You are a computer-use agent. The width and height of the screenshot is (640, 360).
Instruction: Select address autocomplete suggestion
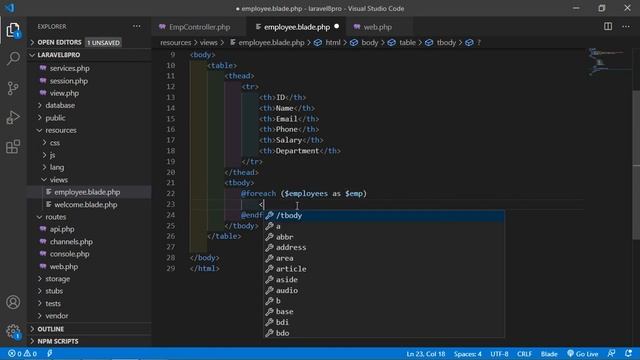tap(384, 247)
